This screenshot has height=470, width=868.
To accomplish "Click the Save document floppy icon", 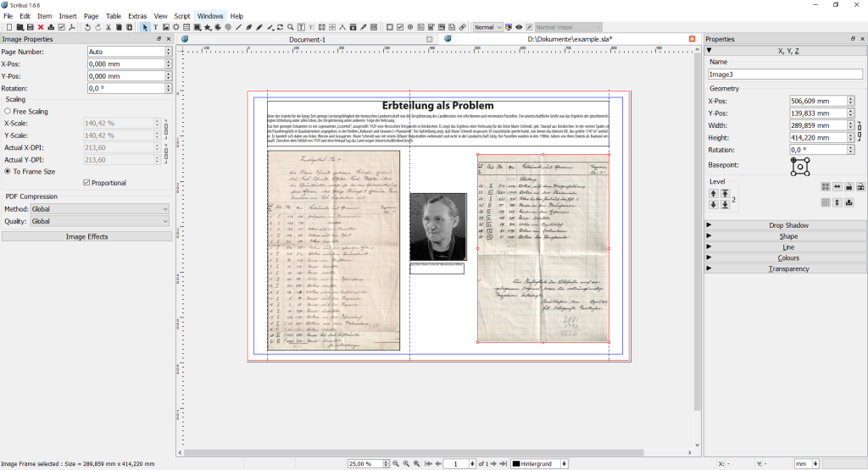I will (x=31, y=27).
